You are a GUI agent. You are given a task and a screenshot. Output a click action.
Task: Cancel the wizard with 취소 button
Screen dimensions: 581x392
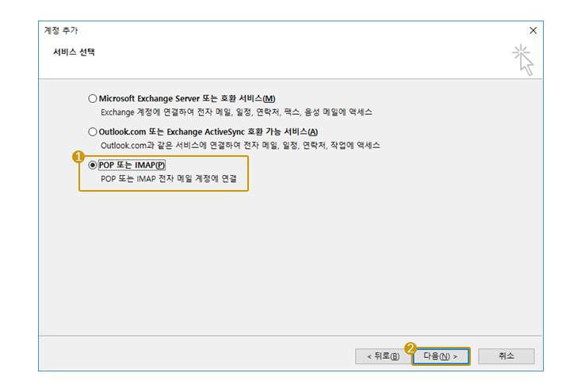pos(506,356)
